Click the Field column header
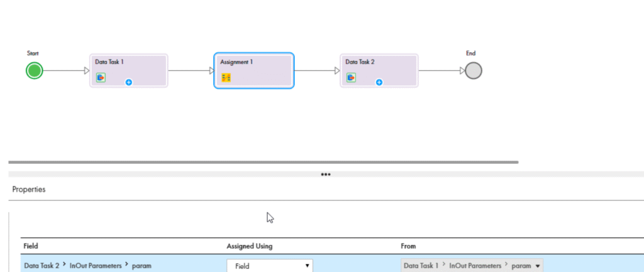This screenshot has width=644, height=272. point(31,246)
